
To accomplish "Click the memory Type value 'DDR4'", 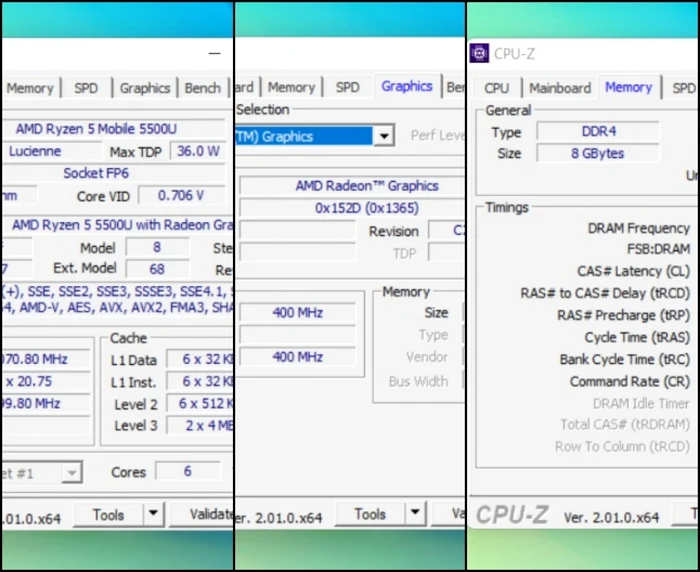I will [598, 131].
